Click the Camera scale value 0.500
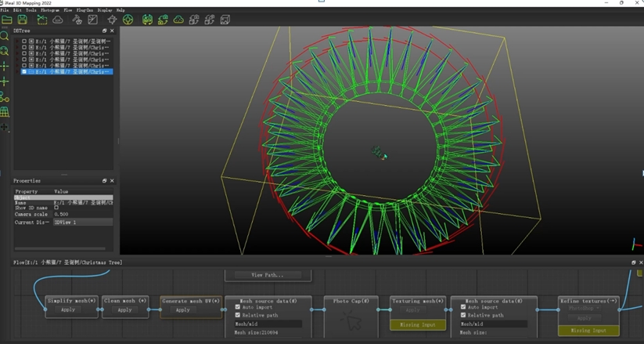Viewport: 644px width, 344px height. pos(61,215)
